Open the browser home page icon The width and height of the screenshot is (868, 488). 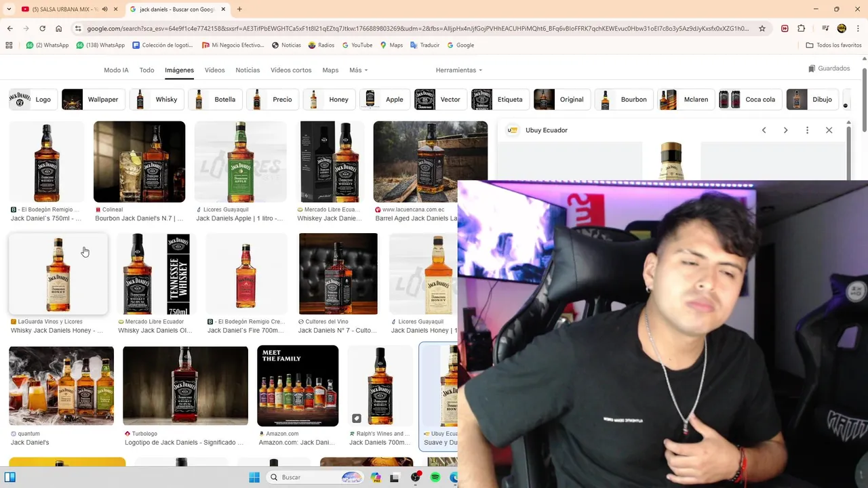point(58,28)
